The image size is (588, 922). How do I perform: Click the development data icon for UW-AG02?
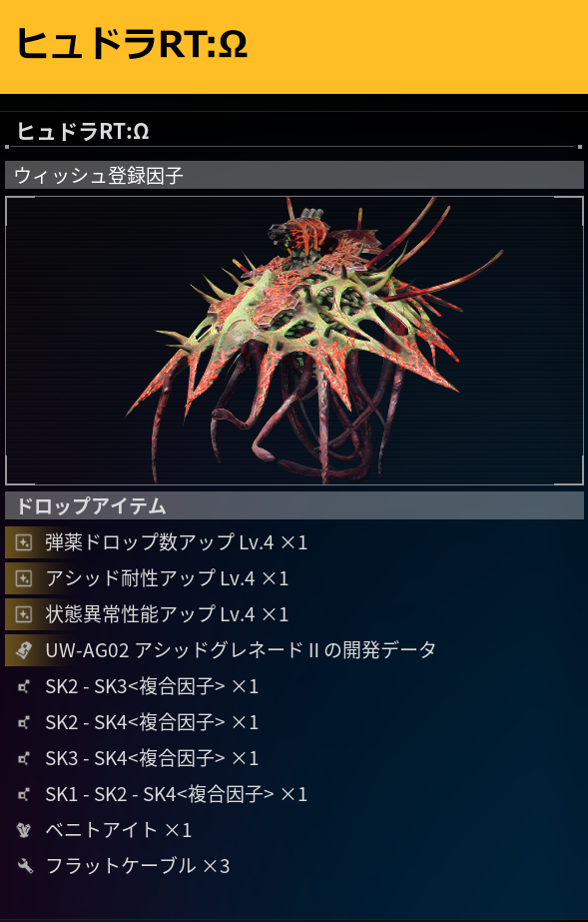[x=24, y=650]
